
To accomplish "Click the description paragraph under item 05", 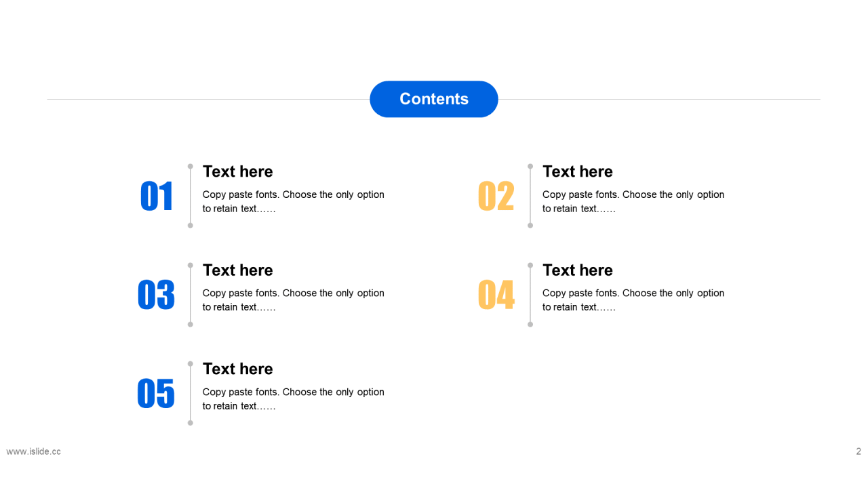I will pyautogui.click(x=294, y=399).
